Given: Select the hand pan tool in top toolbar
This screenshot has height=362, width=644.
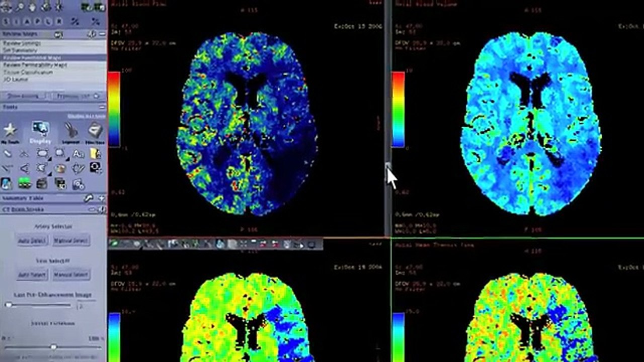Looking at the screenshot, I should (x=33, y=7).
